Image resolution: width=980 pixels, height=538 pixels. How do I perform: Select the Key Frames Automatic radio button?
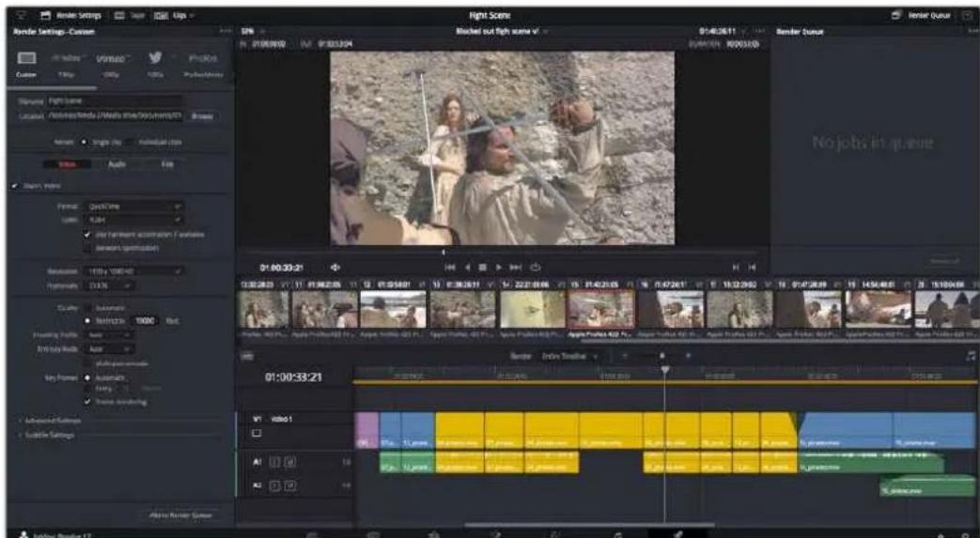coord(87,378)
